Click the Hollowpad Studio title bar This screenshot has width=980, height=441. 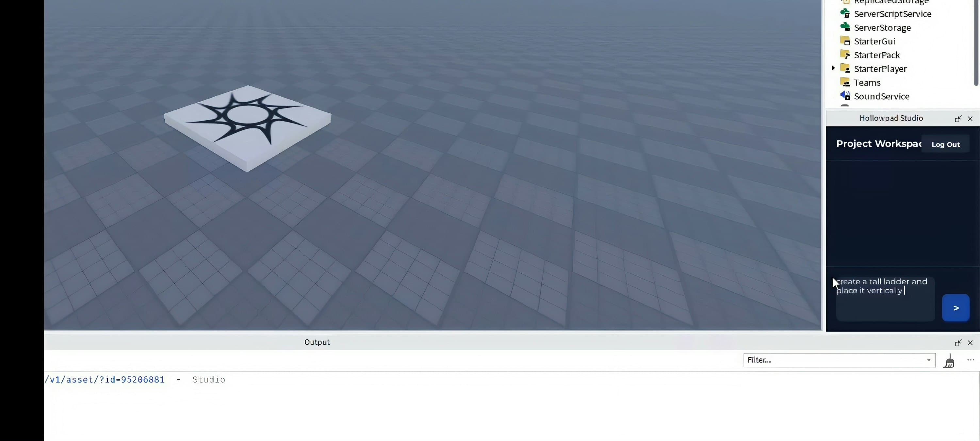point(892,118)
